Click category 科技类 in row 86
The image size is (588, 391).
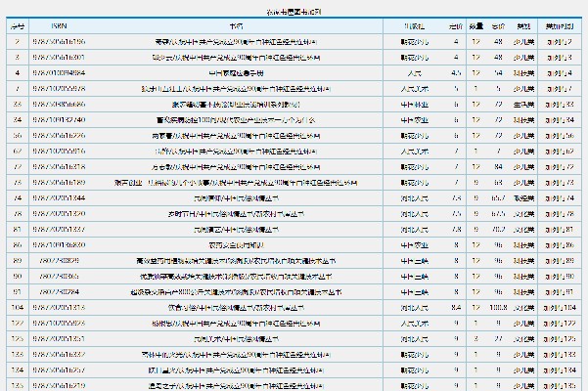523,245
